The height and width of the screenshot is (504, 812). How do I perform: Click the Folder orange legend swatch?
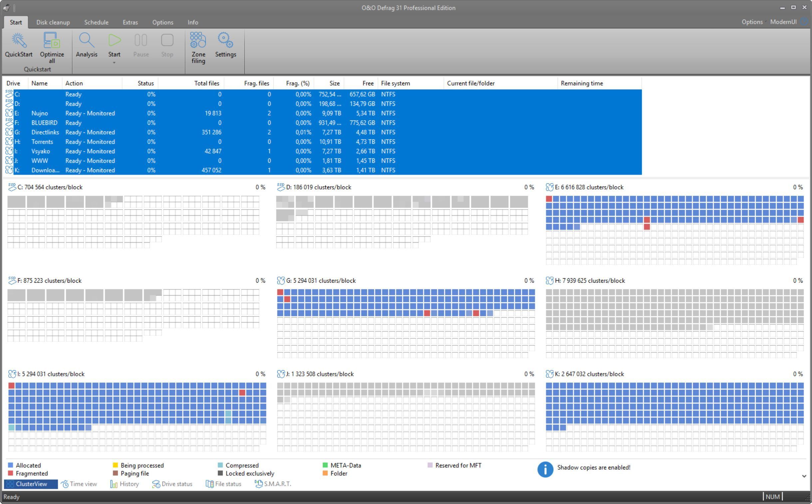coord(325,473)
